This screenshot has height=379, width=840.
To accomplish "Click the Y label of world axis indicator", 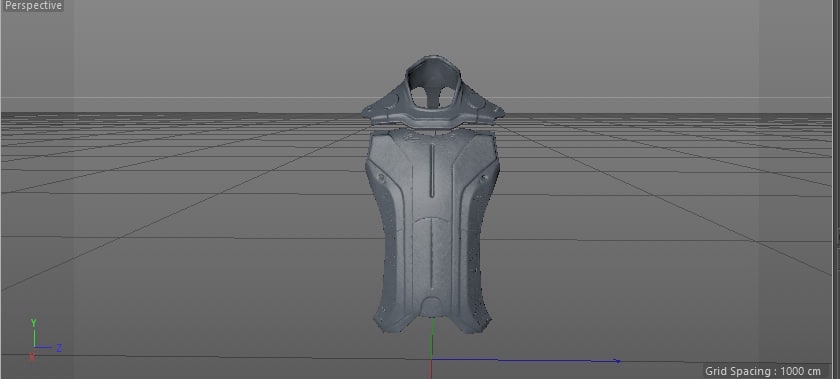I will tap(34, 323).
